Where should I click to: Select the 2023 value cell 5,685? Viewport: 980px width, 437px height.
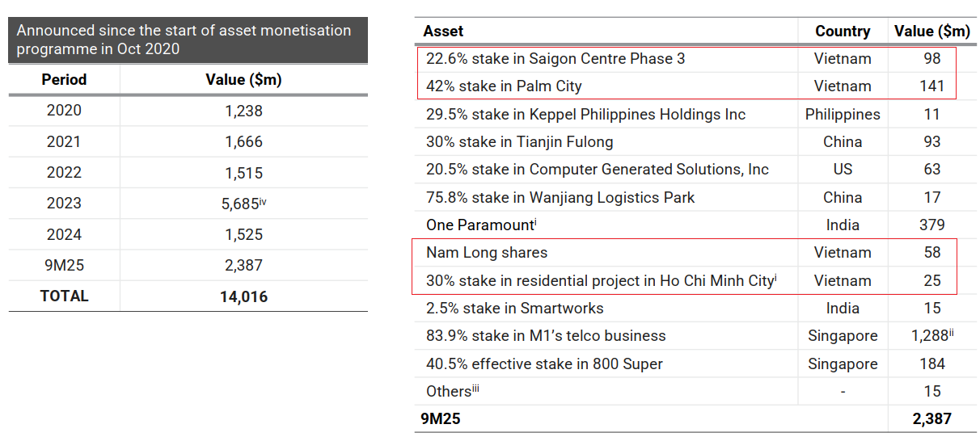point(239,204)
